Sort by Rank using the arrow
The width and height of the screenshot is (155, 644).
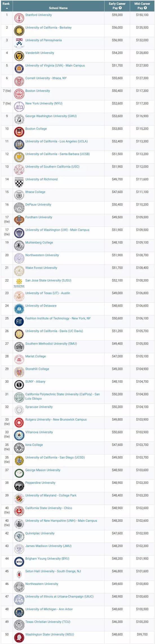(6, 8)
